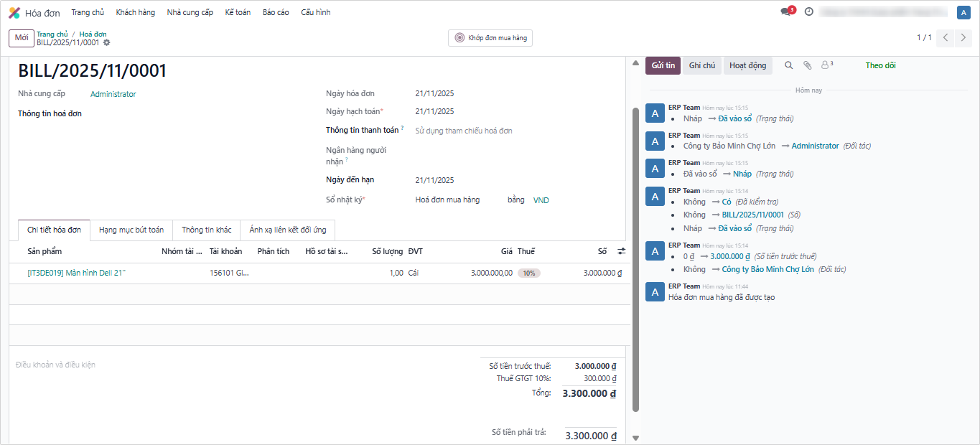Click the Khớp đơn mua hàng button
The image size is (980, 445).
point(490,38)
